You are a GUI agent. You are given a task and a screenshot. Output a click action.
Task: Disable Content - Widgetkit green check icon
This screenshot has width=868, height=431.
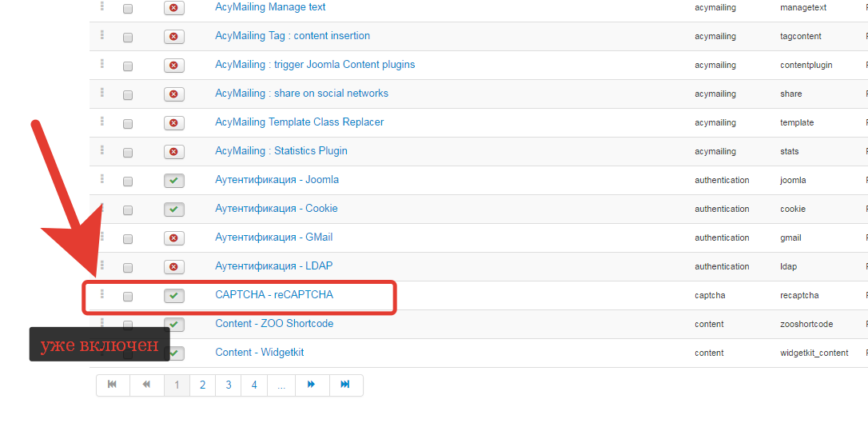click(x=173, y=353)
